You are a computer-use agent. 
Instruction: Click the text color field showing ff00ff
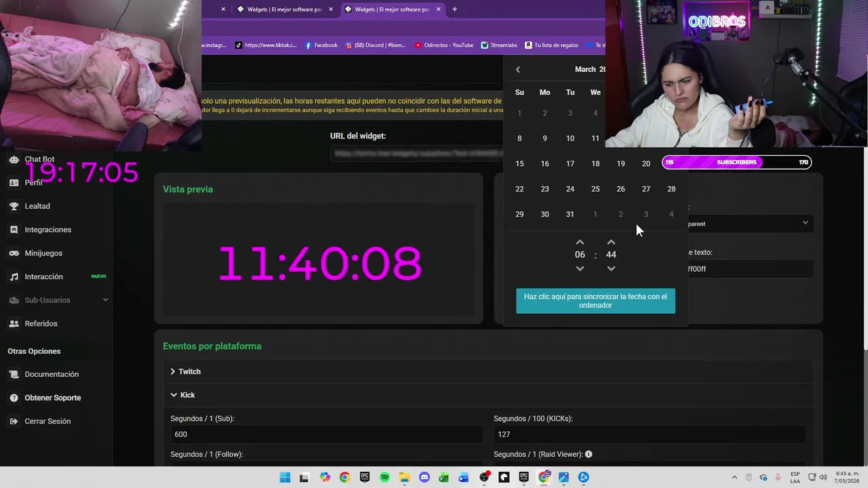tap(749, 269)
